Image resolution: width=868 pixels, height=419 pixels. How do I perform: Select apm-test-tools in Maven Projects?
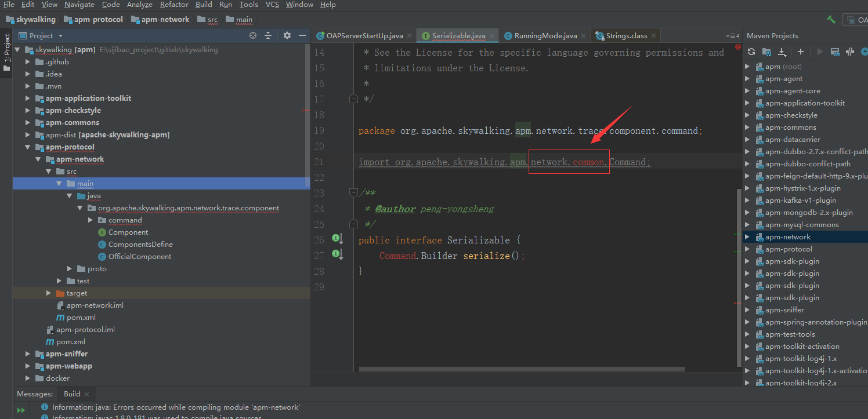(x=790, y=334)
